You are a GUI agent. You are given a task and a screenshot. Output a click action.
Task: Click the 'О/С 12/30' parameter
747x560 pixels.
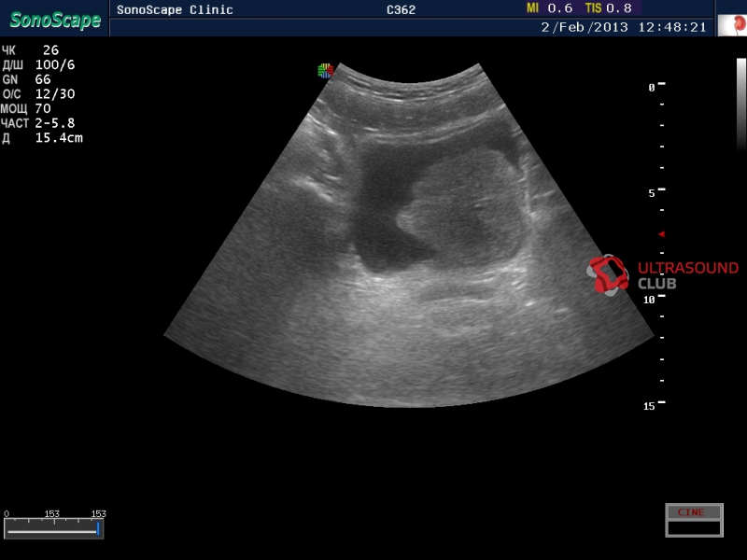(38, 94)
